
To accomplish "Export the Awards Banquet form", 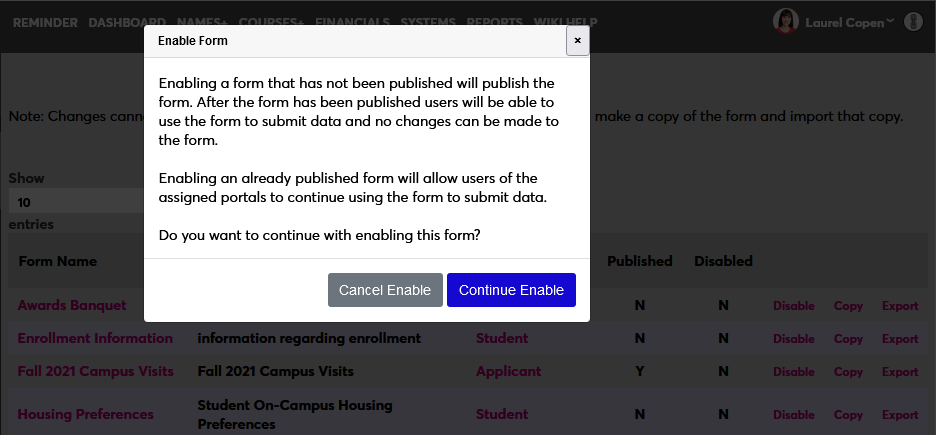I will (x=900, y=306).
